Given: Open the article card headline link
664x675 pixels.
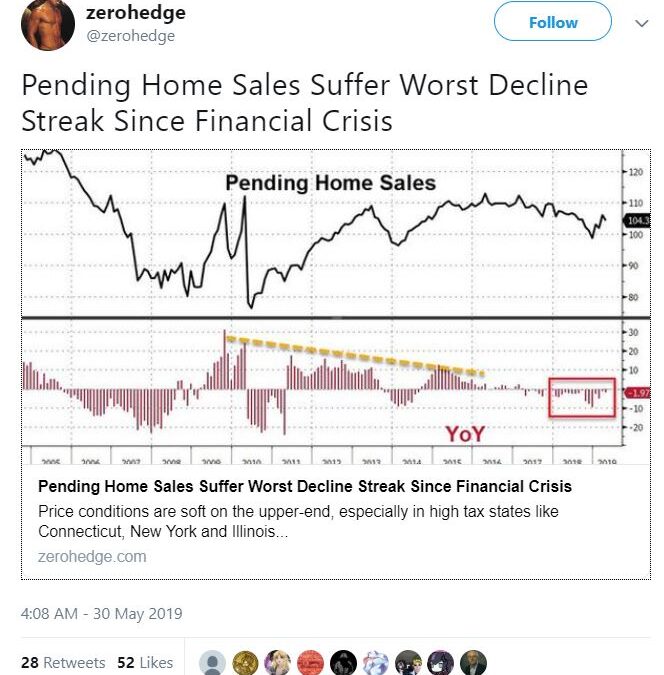Looking at the screenshot, I should [305, 486].
